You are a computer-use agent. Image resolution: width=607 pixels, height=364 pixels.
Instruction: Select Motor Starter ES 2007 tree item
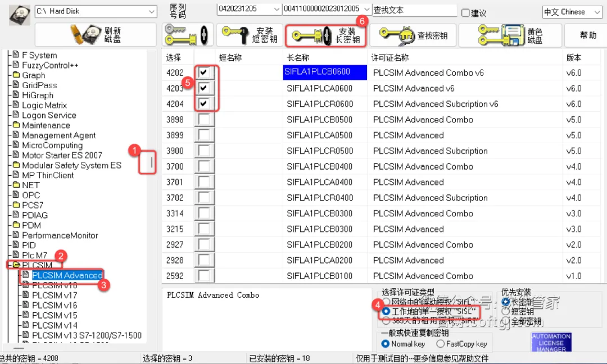62,155
